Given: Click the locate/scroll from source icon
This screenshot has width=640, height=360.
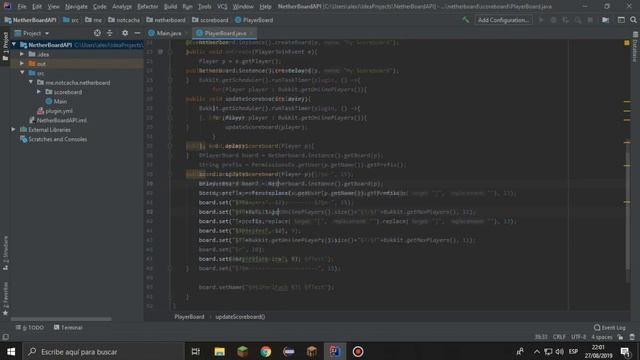Looking at the screenshot, I should click(x=97, y=33).
